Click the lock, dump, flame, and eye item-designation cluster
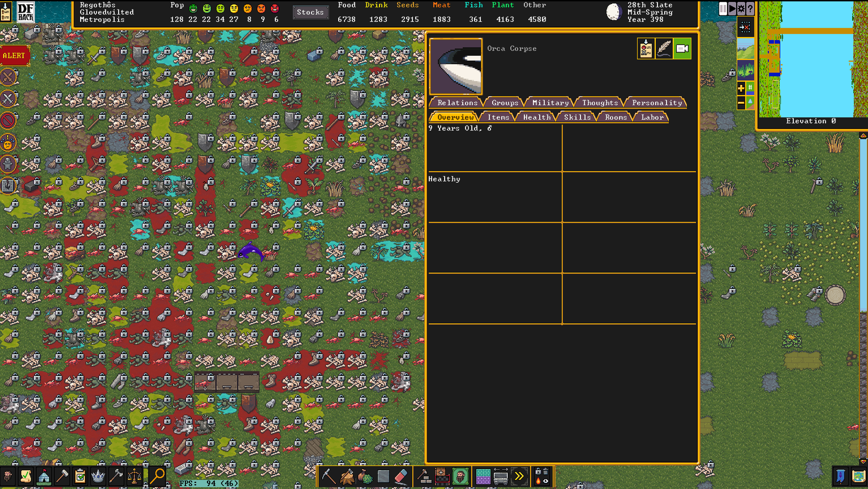This screenshot has height=489, width=868. pos(542,476)
